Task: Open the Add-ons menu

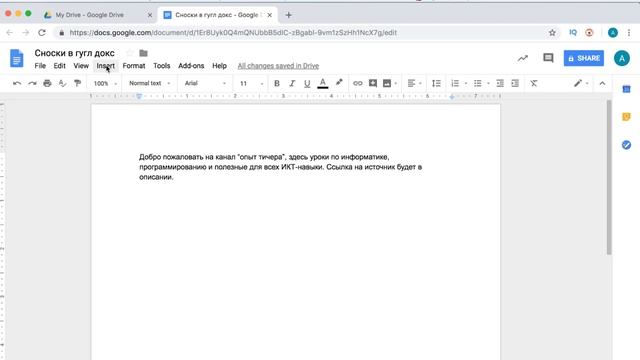Action: click(x=191, y=66)
